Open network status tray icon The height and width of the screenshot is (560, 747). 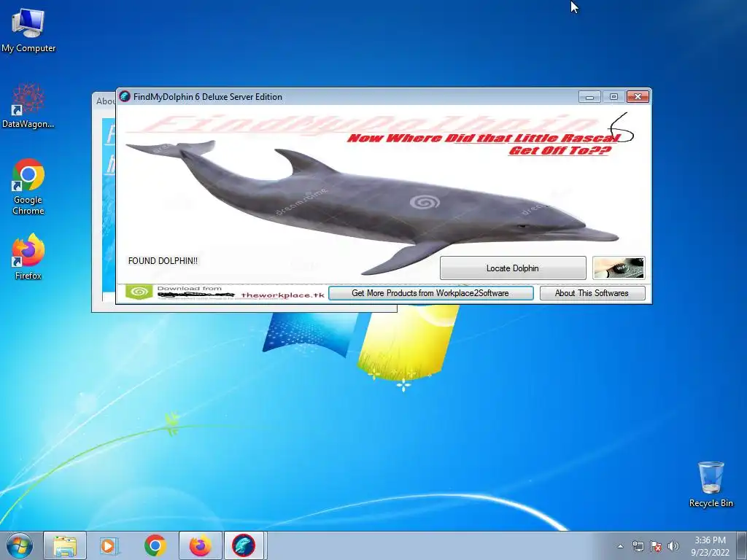coord(638,546)
